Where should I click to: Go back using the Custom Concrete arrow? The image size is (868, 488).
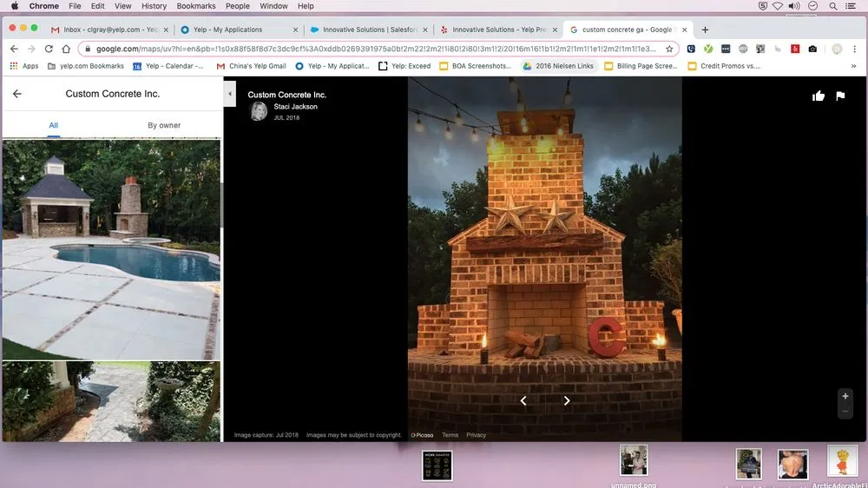coord(17,94)
